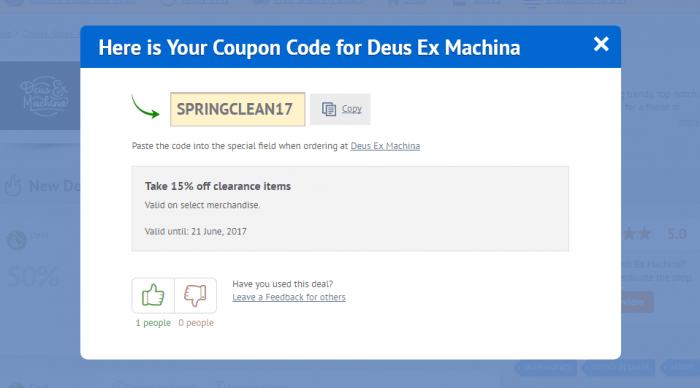The width and height of the screenshot is (700, 388).
Task: Open Leave a Feedback for others link
Action: 288,297
